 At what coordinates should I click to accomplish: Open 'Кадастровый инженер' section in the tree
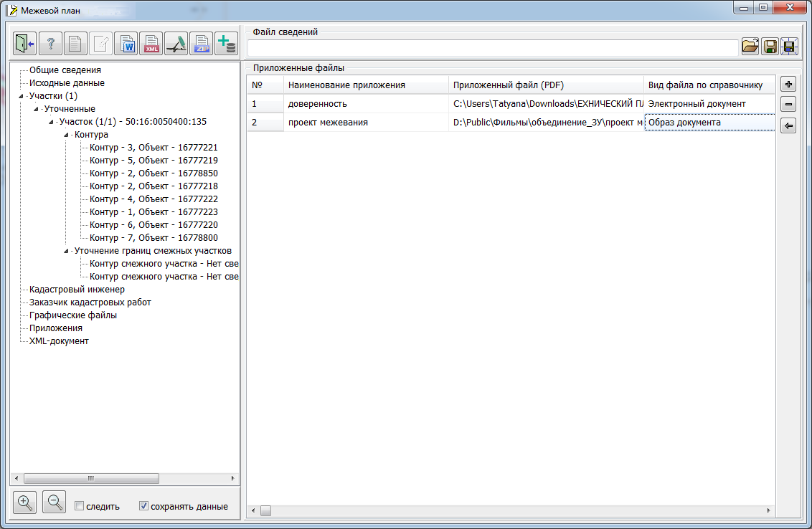(77, 290)
